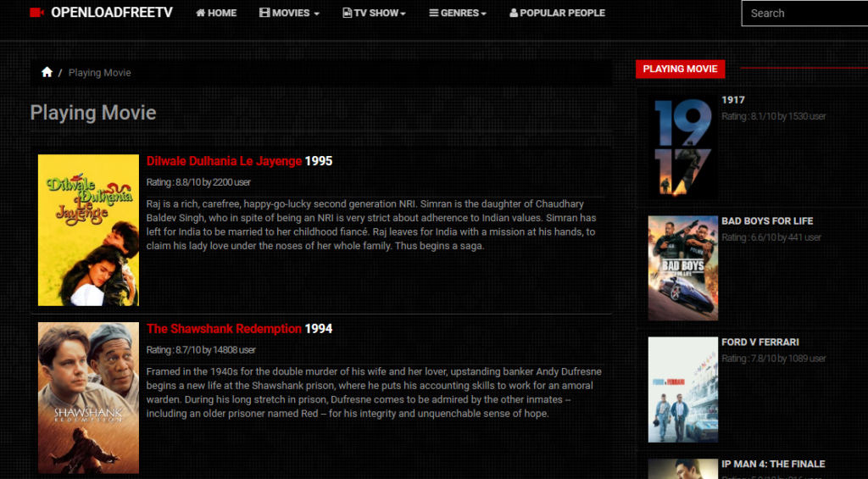Click the film strip icon beside MOVIES
The image size is (868, 479).
point(264,12)
